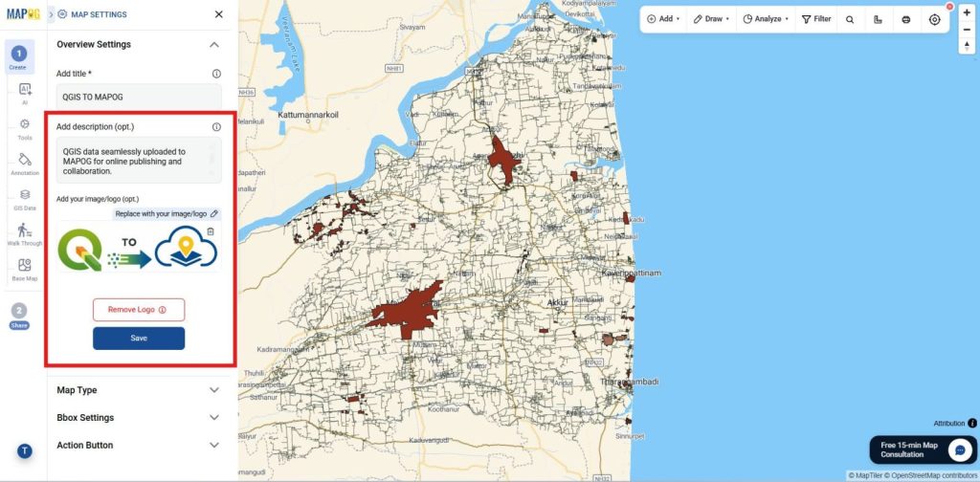Open the Analyze dropdown in map toolbar

click(766, 19)
